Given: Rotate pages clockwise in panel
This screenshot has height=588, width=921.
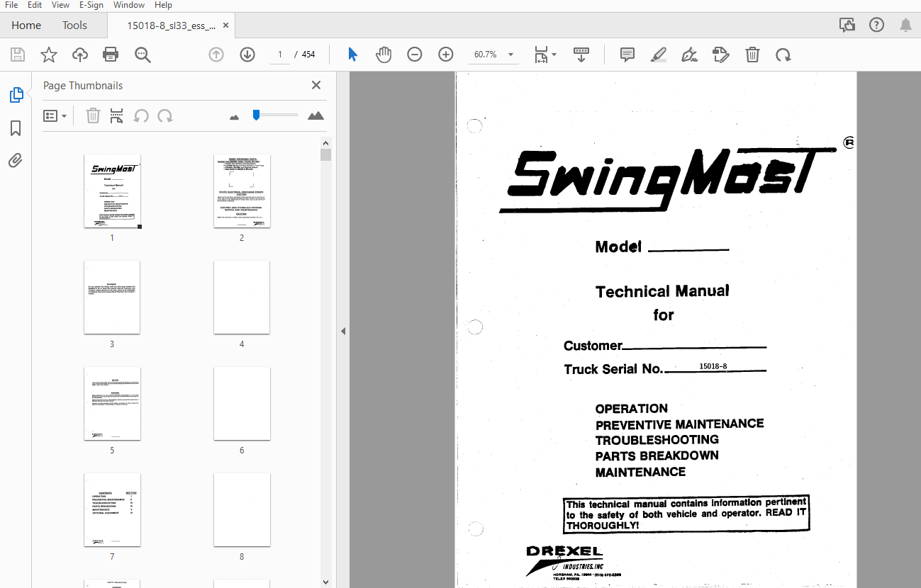Looking at the screenshot, I should pyautogui.click(x=165, y=115).
